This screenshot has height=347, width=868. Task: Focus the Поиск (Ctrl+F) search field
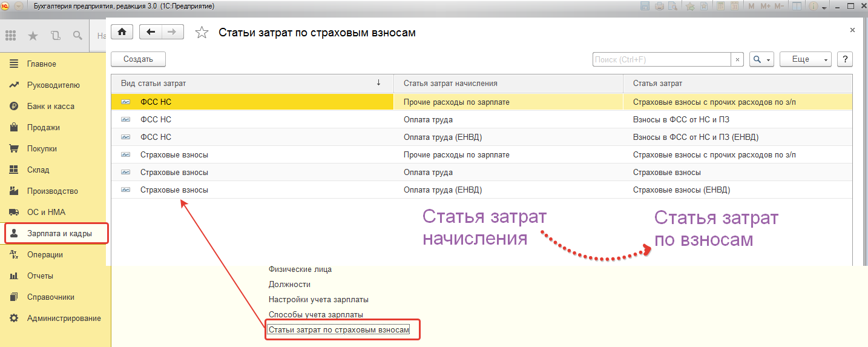(x=662, y=59)
